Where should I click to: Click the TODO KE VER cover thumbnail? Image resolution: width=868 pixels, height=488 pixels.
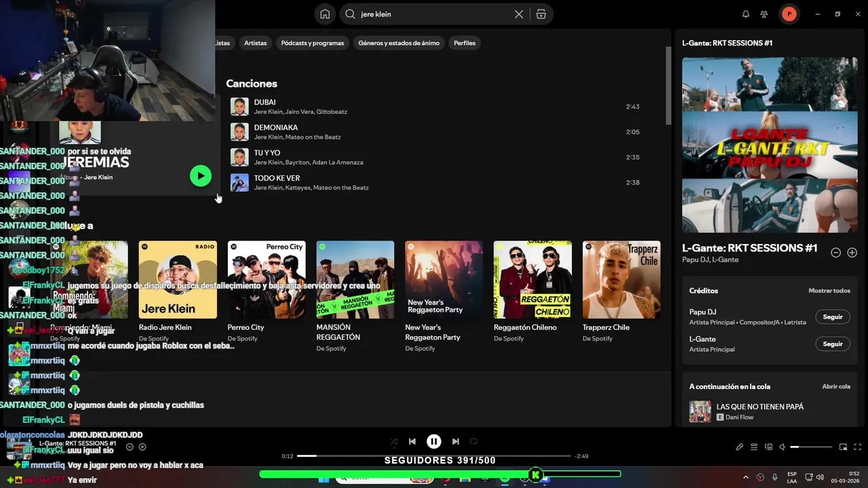pyautogui.click(x=239, y=182)
